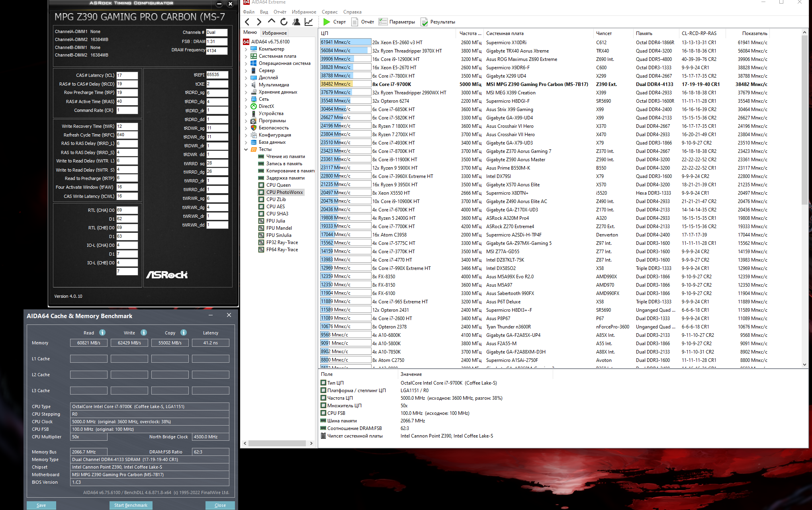Toggle the Множитель ЦП field checkbox
Screen dimensions: 812x510
coord(323,405)
